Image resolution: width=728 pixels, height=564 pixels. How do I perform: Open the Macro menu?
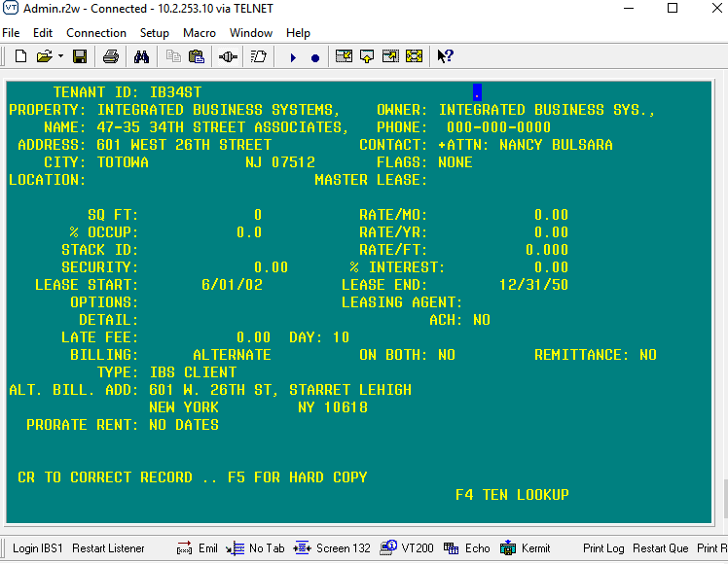200,33
